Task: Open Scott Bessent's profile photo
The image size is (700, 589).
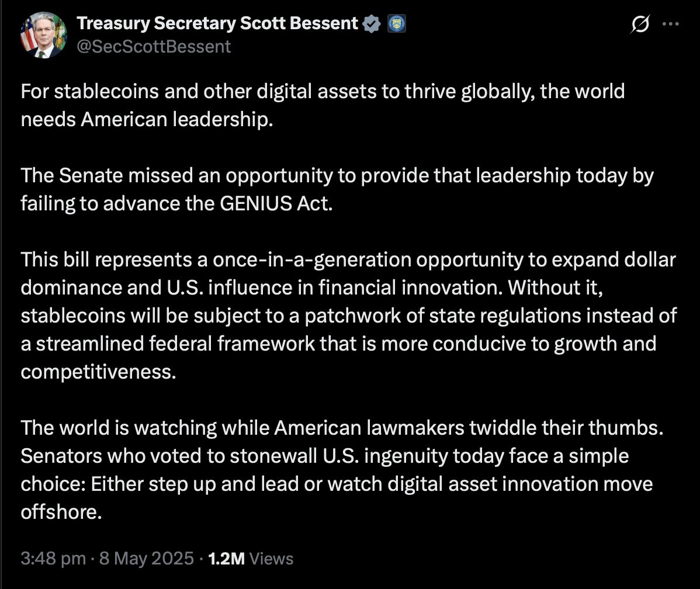Action: point(43,36)
